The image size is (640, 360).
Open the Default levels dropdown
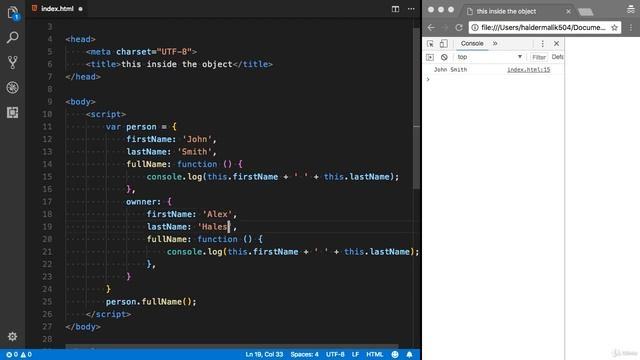[x=557, y=57]
